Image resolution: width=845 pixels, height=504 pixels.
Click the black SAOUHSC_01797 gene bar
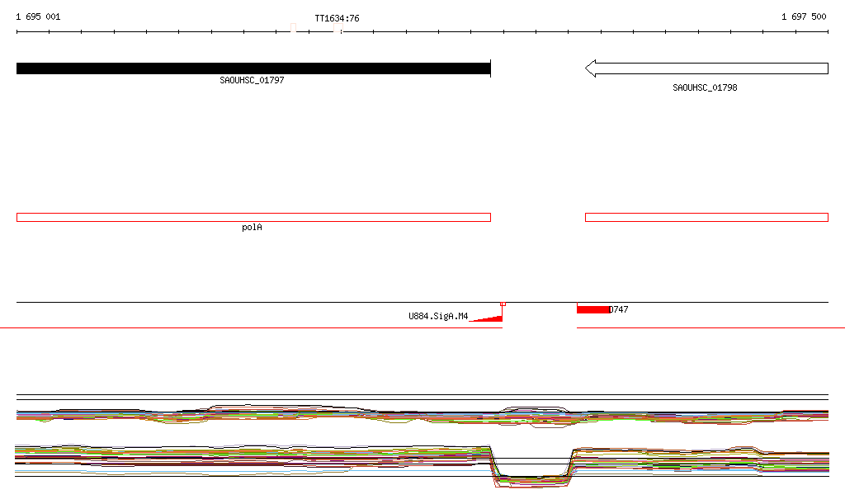click(x=253, y=68)
